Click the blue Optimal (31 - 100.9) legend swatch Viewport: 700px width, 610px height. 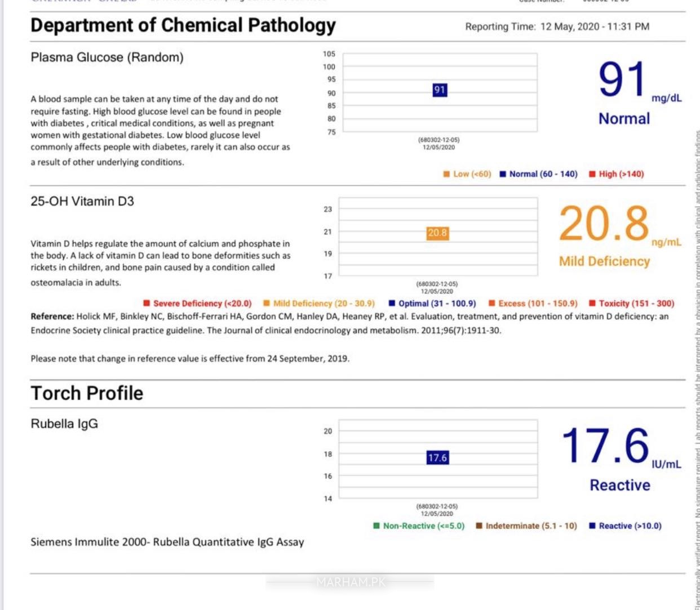[x=392, y=303]
